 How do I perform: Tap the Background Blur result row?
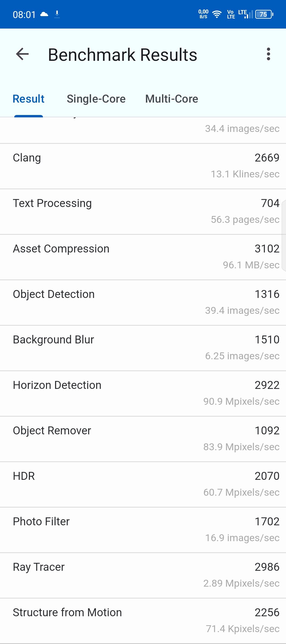pyautogui.click(x=143, y=348)
